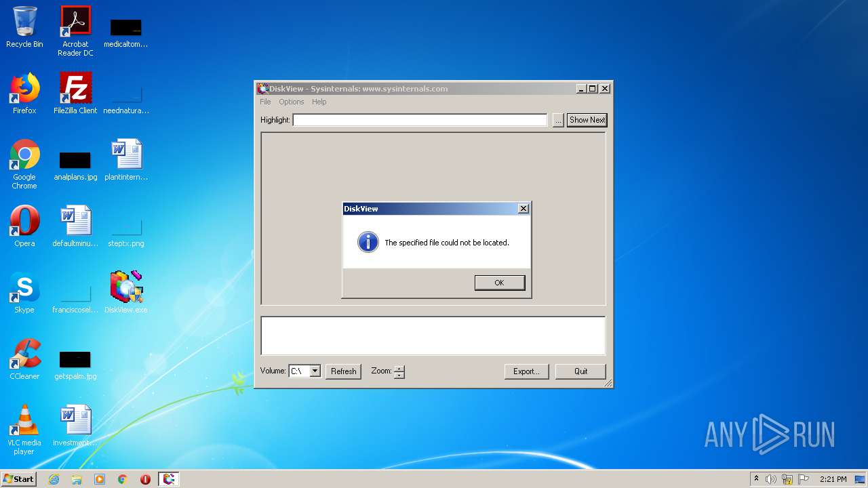Open the Help menu in DiskView

[319, 102]
